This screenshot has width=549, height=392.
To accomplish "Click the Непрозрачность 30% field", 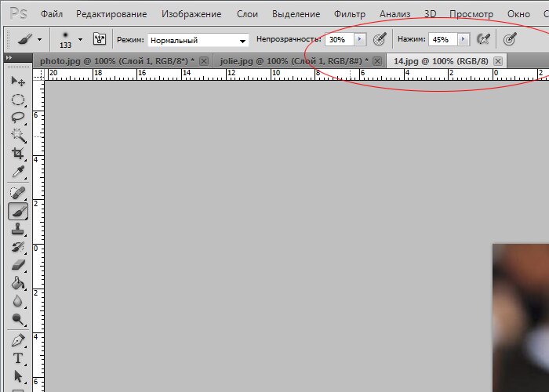I will coord(340,39).
